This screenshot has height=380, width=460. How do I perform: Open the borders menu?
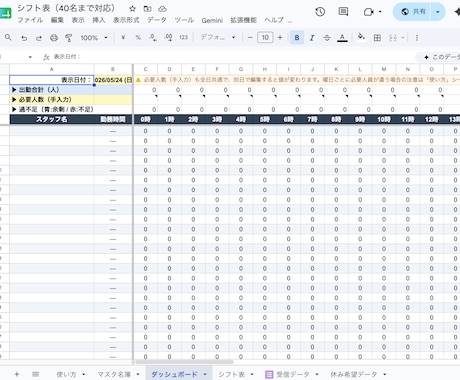(x=377, y=38)
